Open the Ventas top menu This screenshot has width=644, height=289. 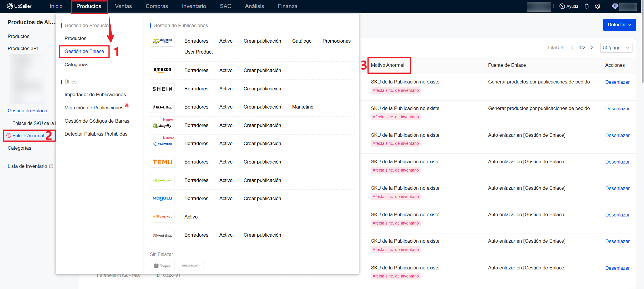pyautogui.click(x=123, y=6)
